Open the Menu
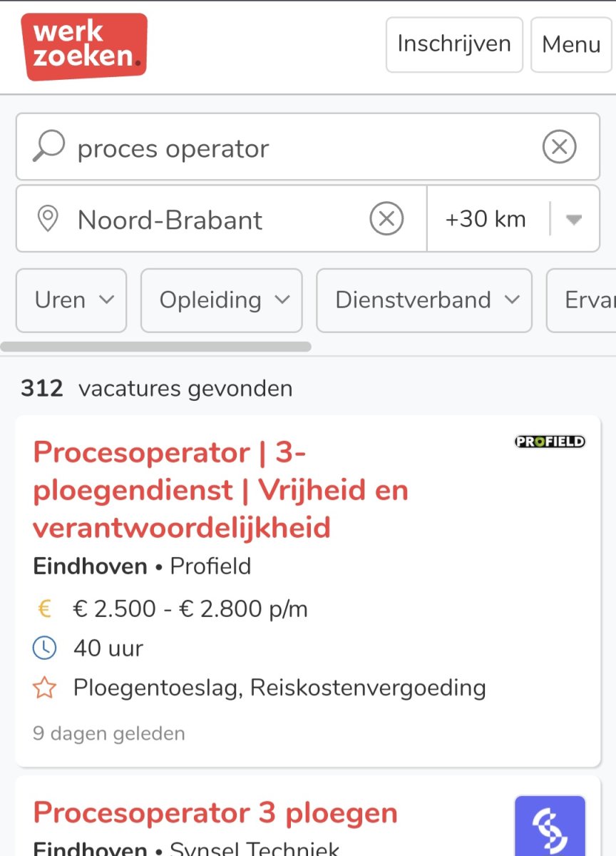616x856 pixels. point(571,44)
